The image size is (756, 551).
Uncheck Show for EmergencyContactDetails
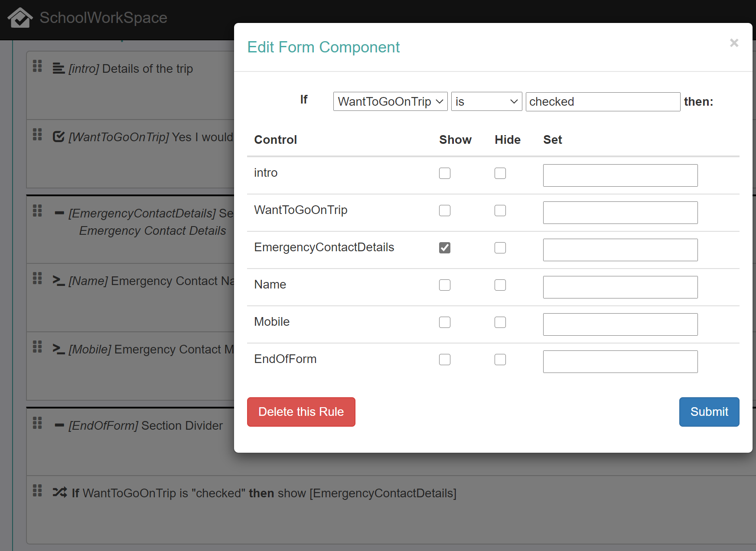[x=444, y=248]
